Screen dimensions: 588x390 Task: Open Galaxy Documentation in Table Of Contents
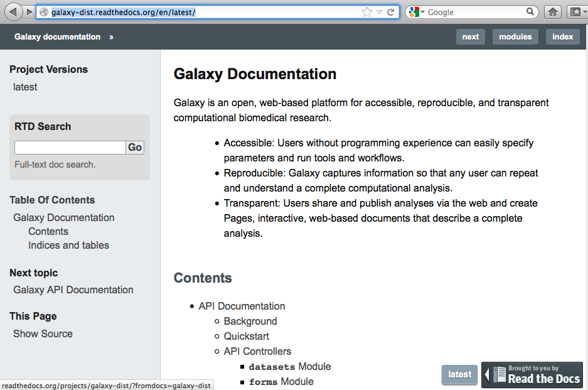point(64,218)
